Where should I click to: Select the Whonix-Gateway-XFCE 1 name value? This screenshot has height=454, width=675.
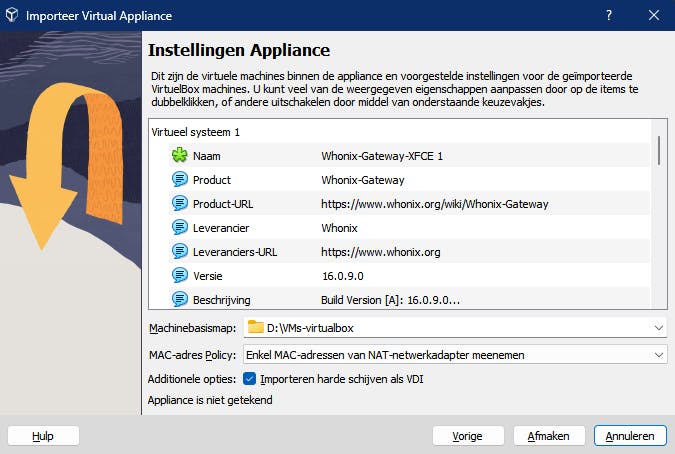point(381,156)
